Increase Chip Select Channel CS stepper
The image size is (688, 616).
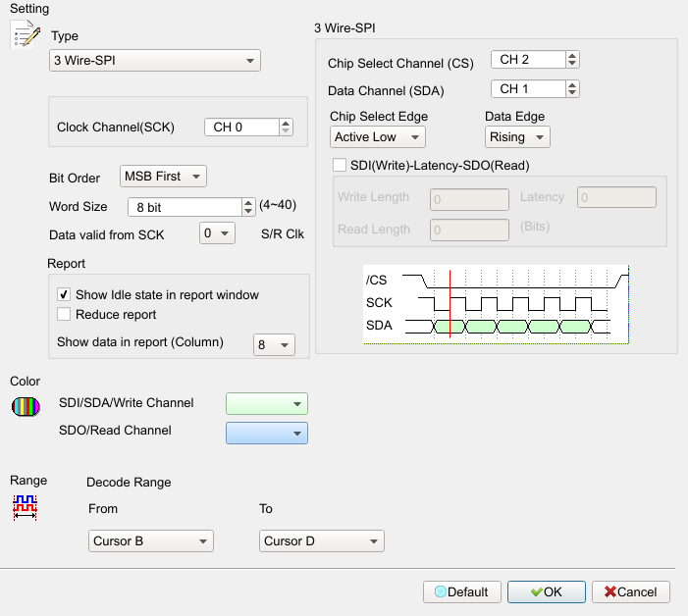pos(572,55)
